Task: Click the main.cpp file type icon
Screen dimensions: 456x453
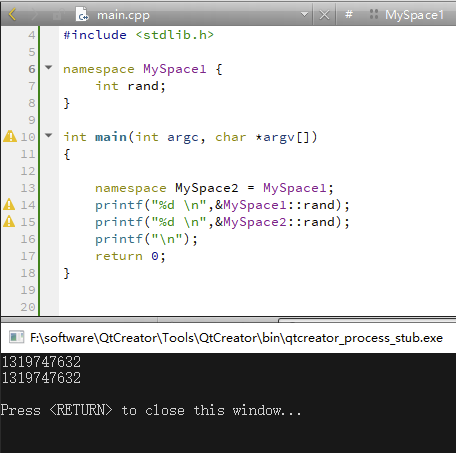Action: 82,14
